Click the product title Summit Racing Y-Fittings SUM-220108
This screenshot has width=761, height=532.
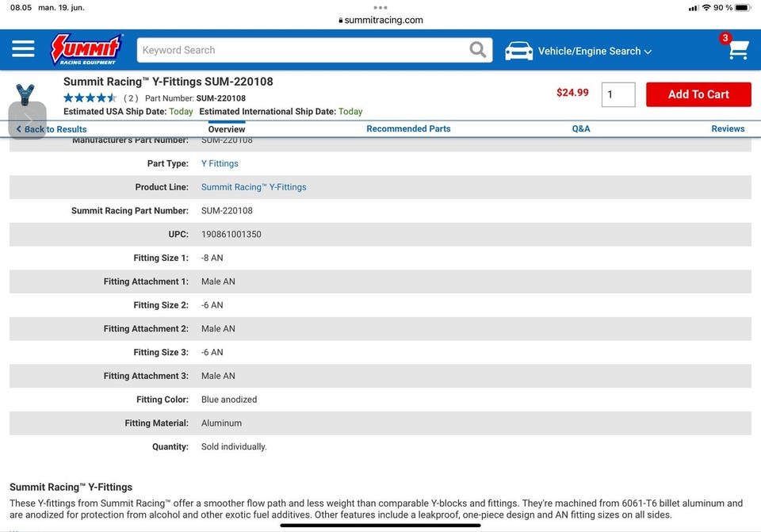[168, 82]
